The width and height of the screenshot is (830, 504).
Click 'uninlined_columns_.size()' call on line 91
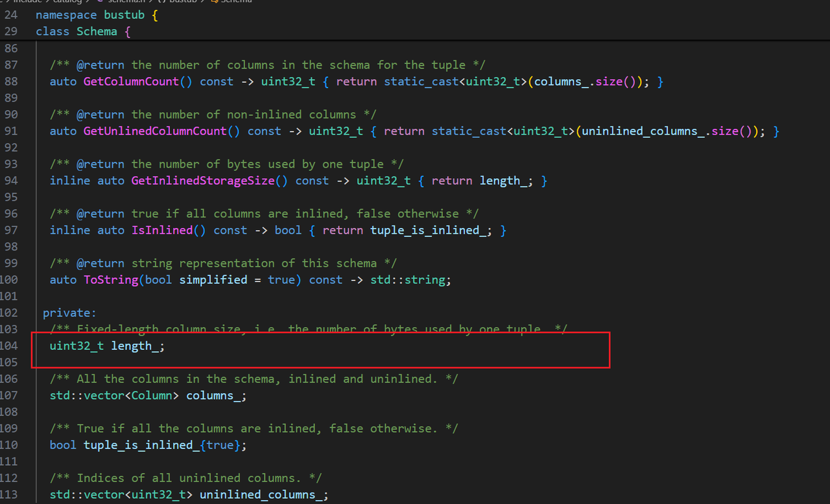[667, 131]
